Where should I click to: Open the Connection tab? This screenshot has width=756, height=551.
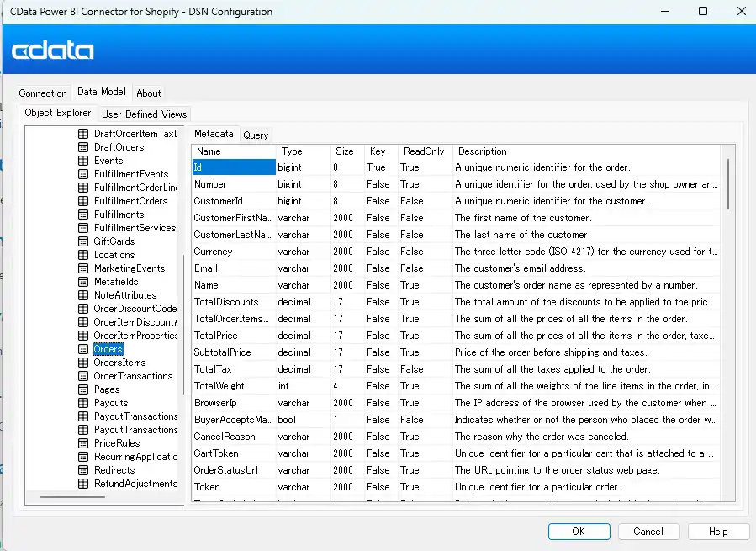[x=43, y=93]
